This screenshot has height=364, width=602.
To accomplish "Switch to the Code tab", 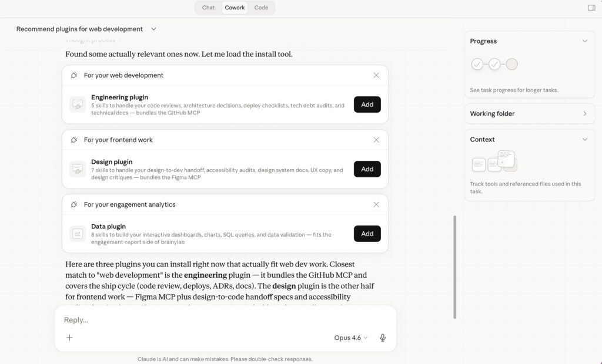I will [261, 8].
